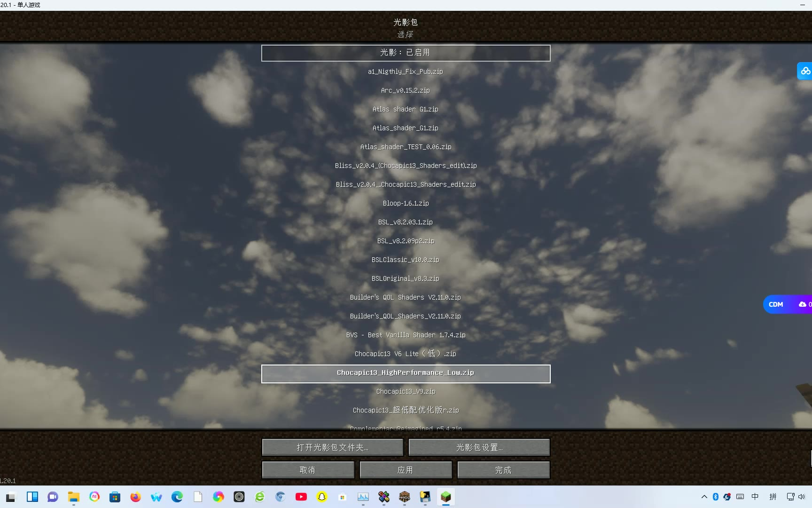The image size is (812, 508).
Task: Open Snapchat taskbar icon
Action: click(x=322, y=497)
